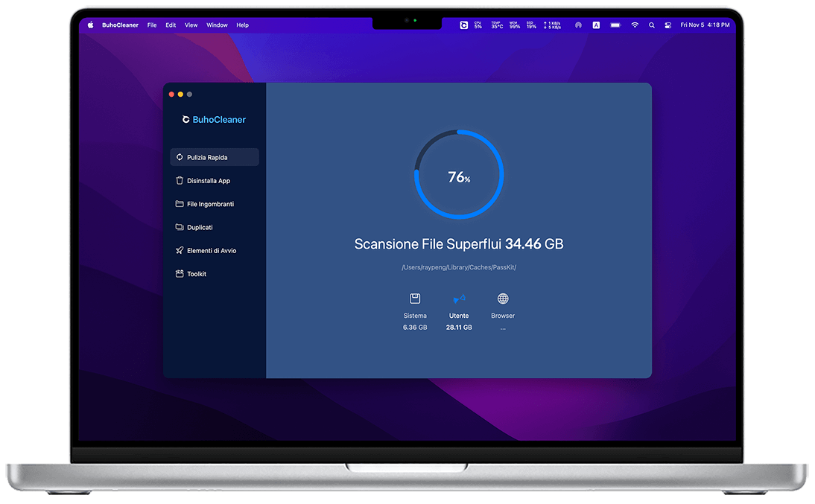
Task: Click the 6.36 GB Sistema size
Action: (415, 328)
